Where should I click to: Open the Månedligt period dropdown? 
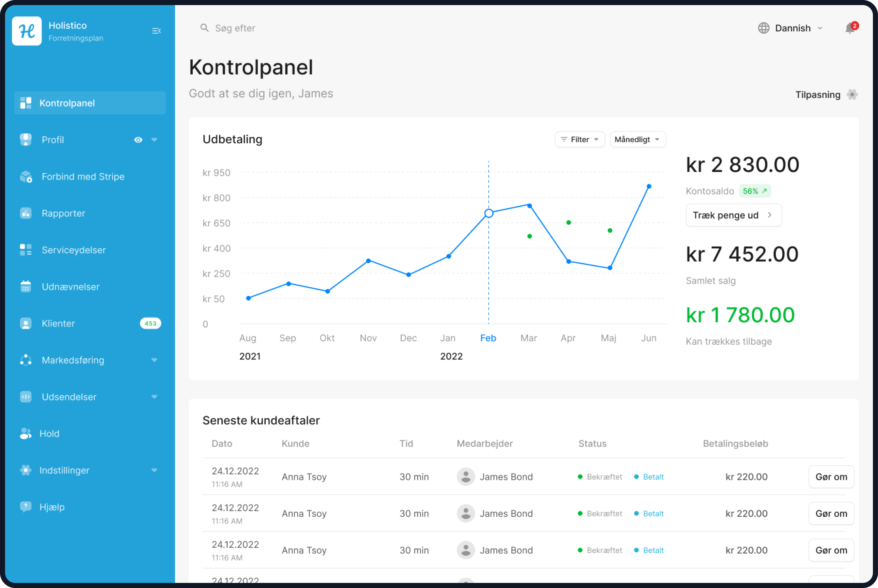pos(637,140)
